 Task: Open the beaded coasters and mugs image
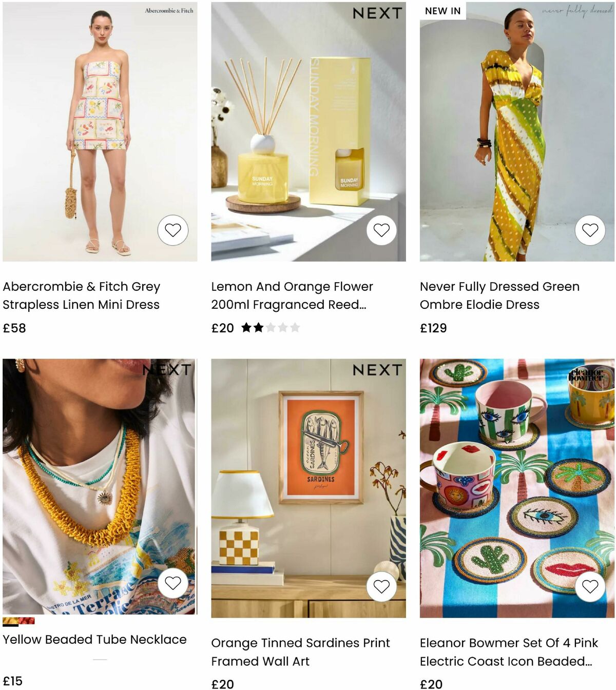(x=517, y=488)
